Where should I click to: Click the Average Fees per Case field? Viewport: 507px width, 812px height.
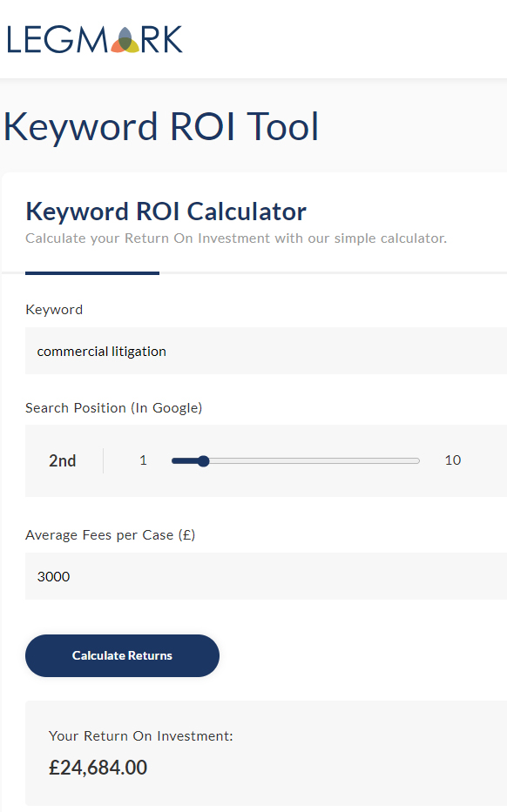(x=266, y=576)
